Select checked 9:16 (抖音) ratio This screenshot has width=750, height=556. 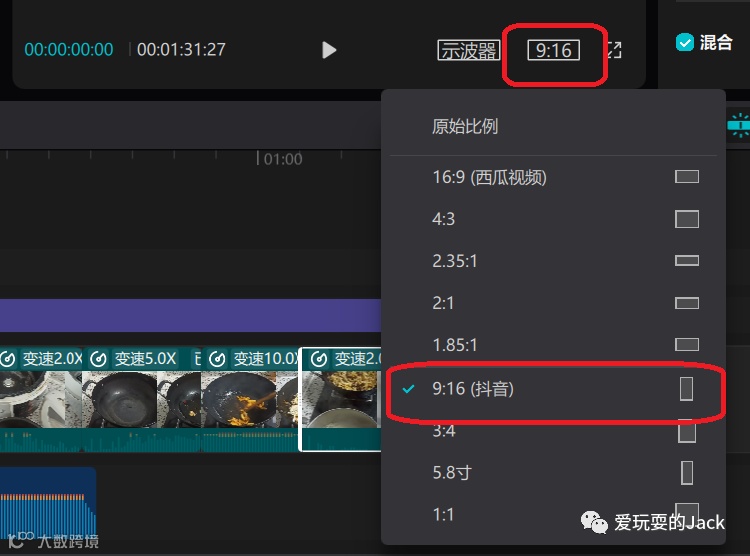553,389
